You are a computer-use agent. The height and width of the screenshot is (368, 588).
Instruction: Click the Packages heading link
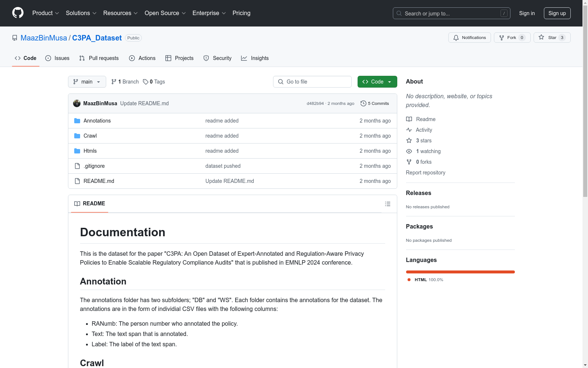click(x=419, y=226)
